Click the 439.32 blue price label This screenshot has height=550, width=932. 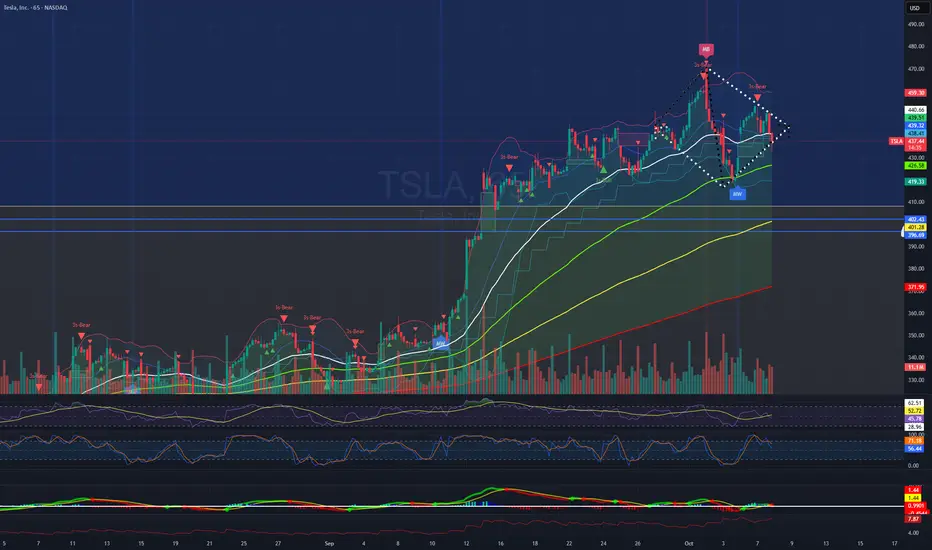click(x=915, y=125)
